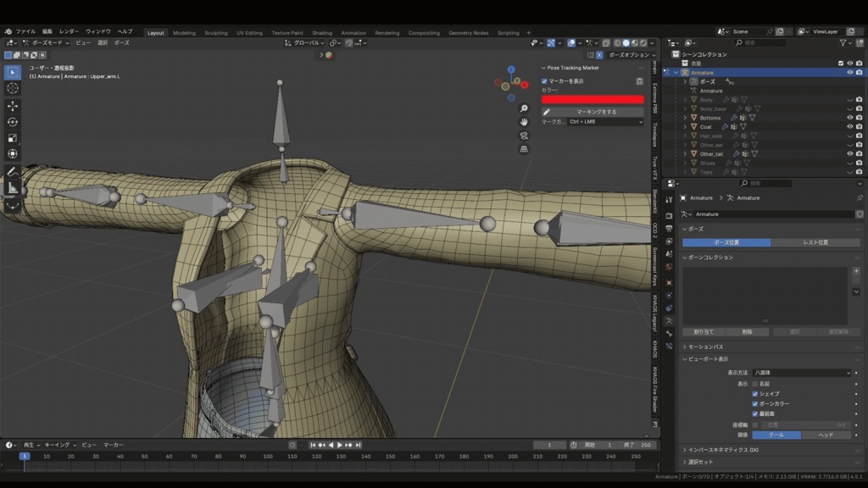Uncheck the マーカーを表示 checkbox
The image size is (868, 488).
pyautogui.click(x=545, y=81)
